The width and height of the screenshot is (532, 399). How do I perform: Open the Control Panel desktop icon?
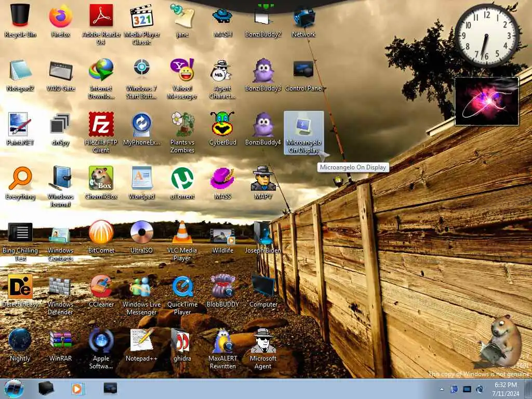click(304, 75)
